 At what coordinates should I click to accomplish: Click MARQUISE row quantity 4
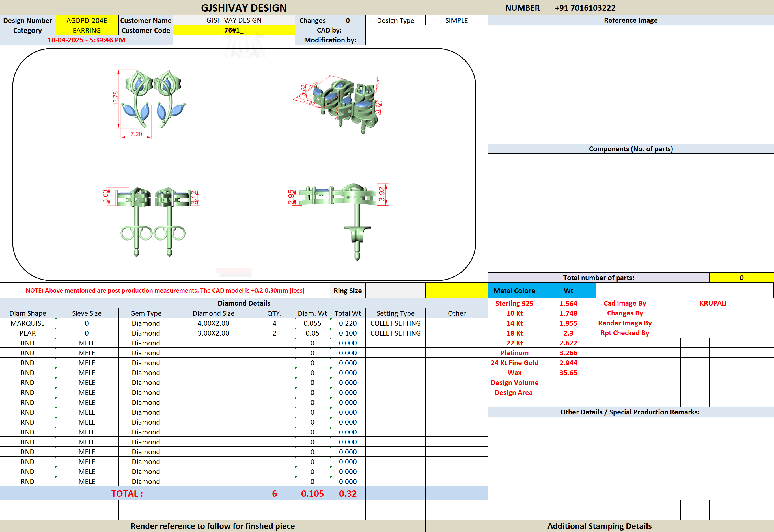(x=274, y=323)
